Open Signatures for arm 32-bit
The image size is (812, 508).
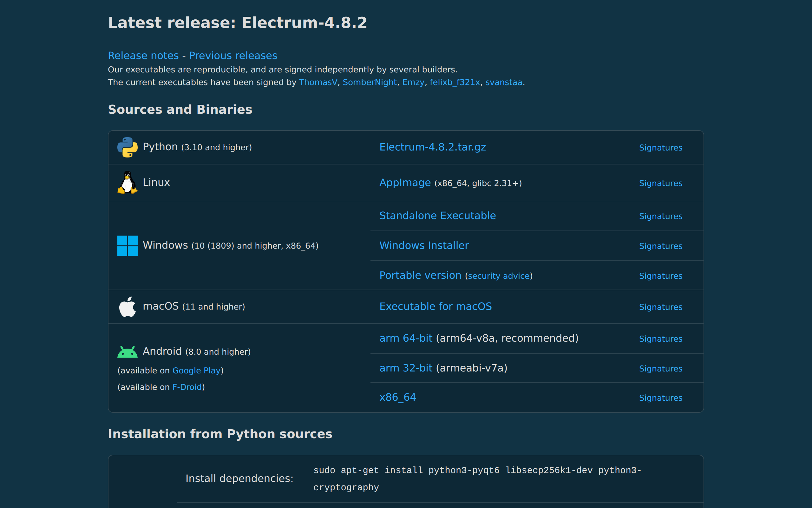click(x=660, y=369)
